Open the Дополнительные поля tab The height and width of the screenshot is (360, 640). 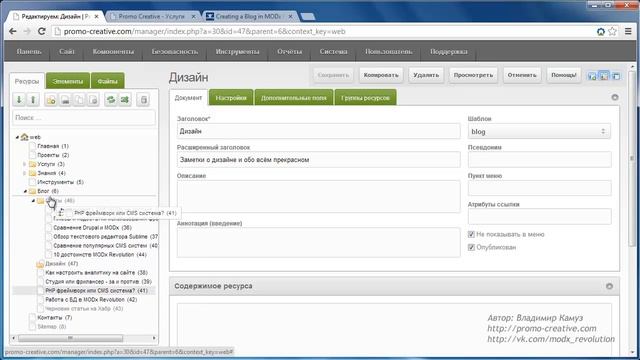(294, 98)
